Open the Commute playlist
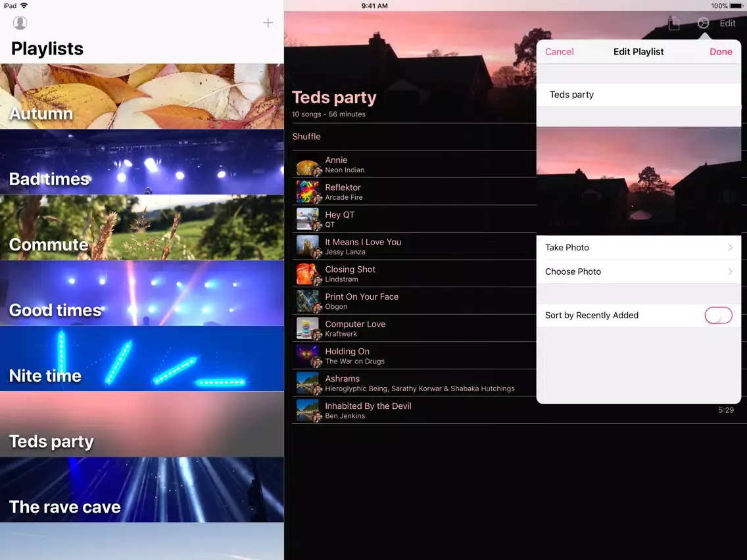 coord(142,227)
